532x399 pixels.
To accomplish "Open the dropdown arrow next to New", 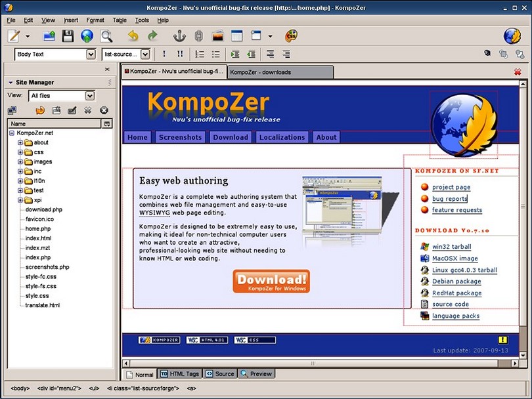I will pyautogui.click(x=28, y=36).
